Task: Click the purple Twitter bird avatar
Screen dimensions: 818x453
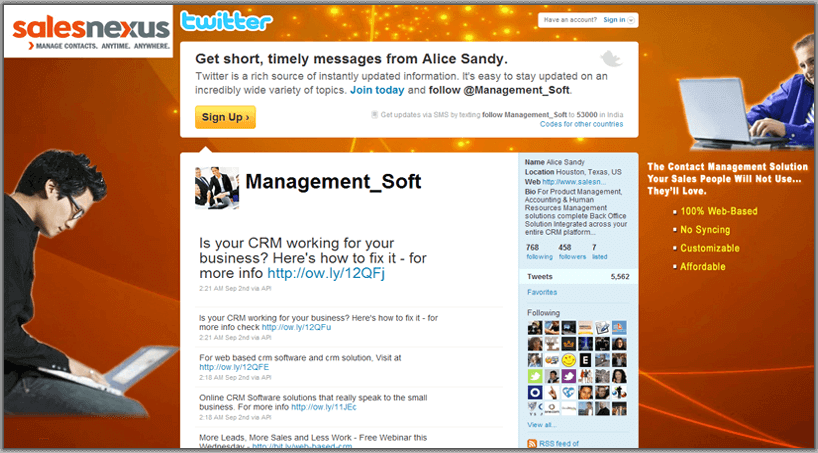Action: (x=569, y=376)
